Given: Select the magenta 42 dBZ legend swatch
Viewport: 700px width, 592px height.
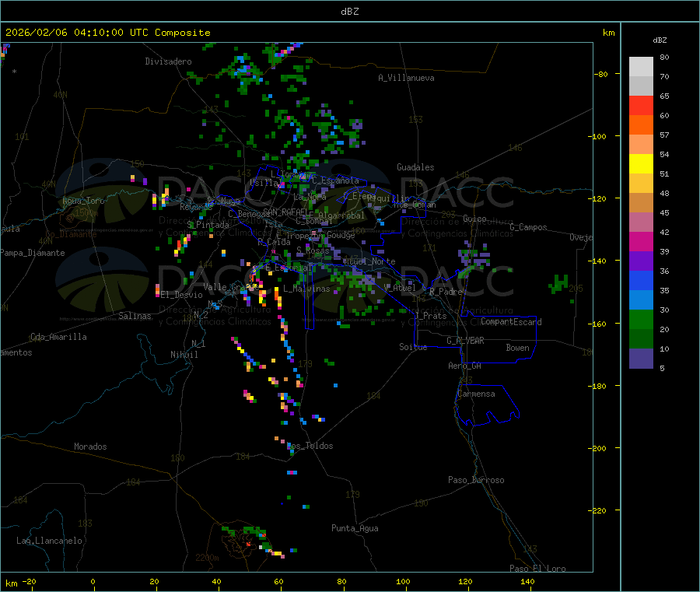Looking at the screenshot, I should click(x=641, y=241).
